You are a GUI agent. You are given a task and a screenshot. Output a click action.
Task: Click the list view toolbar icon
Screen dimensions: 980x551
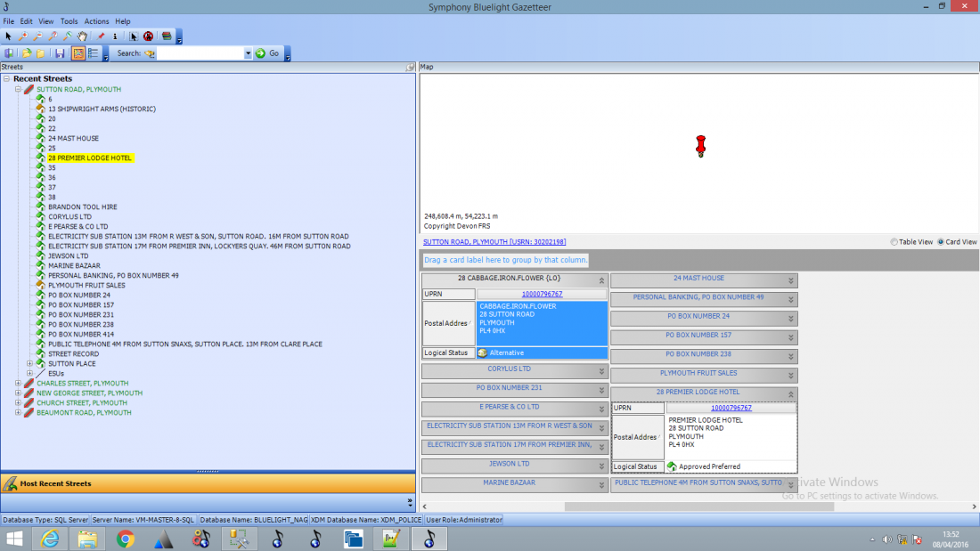(94, 53)
